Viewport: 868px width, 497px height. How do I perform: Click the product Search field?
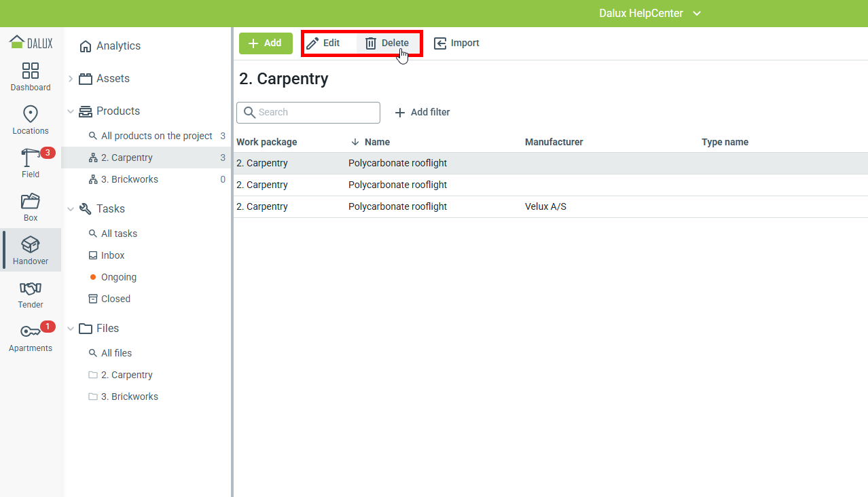(x=308, y=113)
